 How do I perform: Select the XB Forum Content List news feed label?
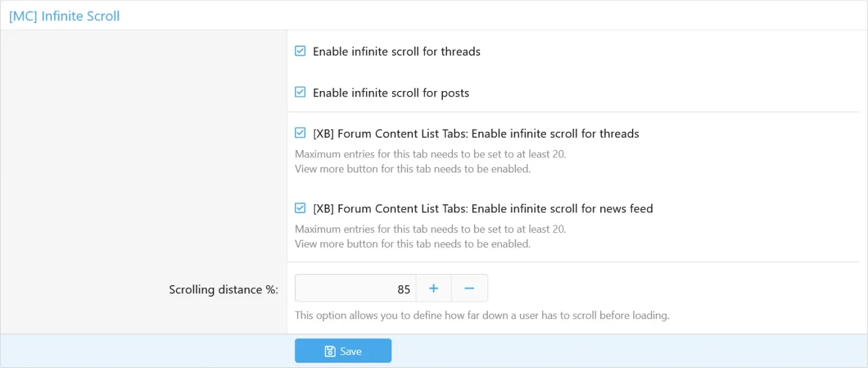(x=482, y=209)
